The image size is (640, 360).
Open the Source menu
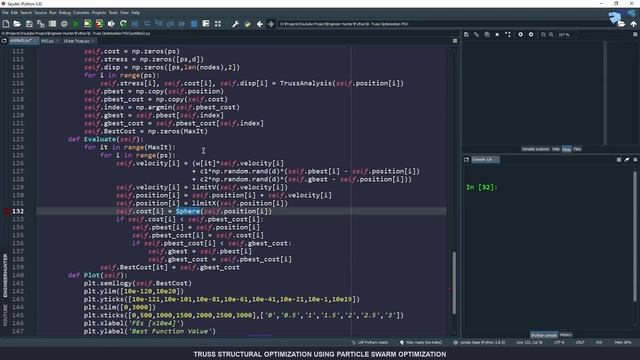(41, 13)
